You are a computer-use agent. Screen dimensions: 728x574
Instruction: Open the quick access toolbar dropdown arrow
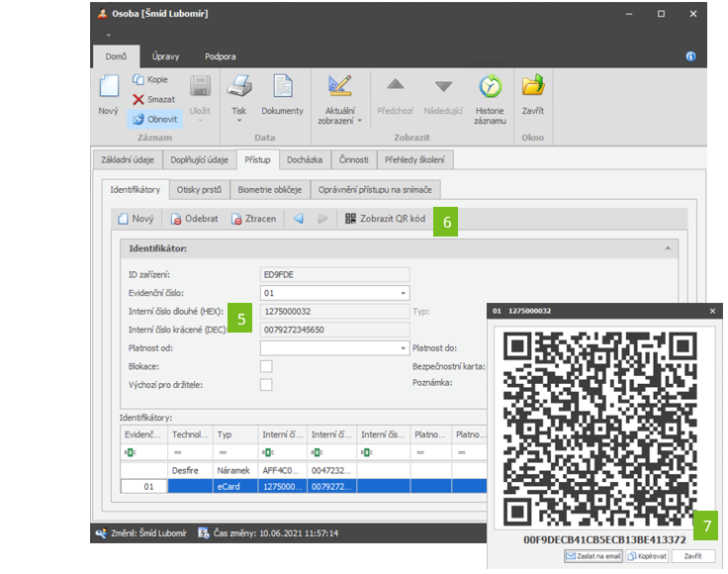[x=108, y=36]
